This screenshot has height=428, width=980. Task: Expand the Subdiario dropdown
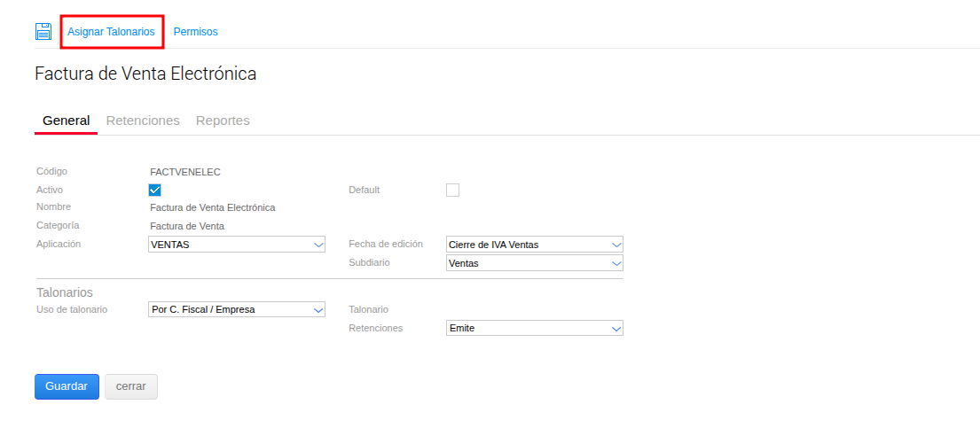tap(534, 263)
